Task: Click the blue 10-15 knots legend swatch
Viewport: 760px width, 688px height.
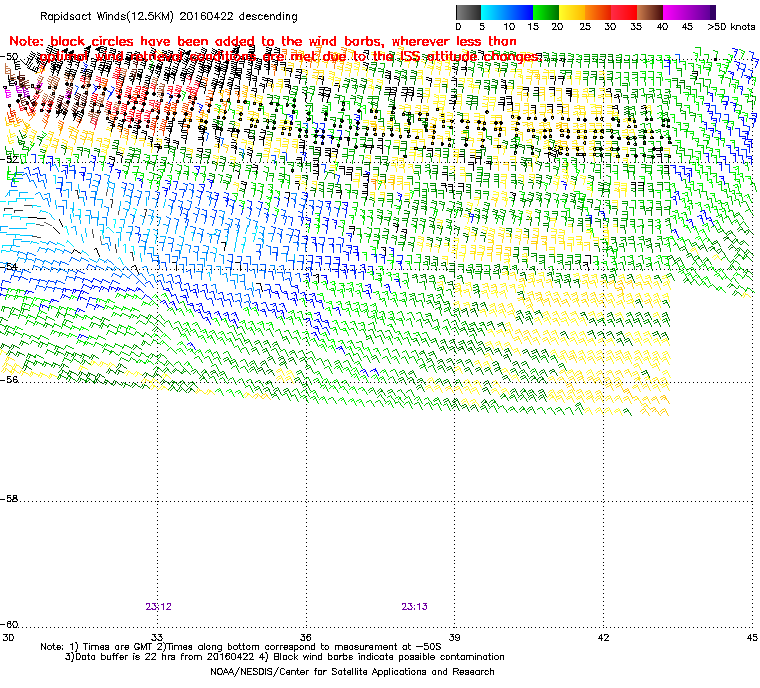Action: tap(520, 12)
